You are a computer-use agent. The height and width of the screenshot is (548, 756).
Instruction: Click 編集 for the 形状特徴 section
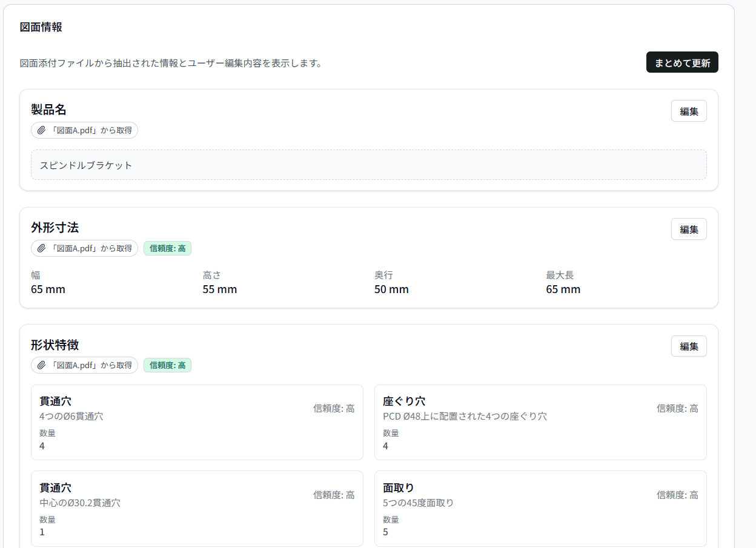point(689,346)
